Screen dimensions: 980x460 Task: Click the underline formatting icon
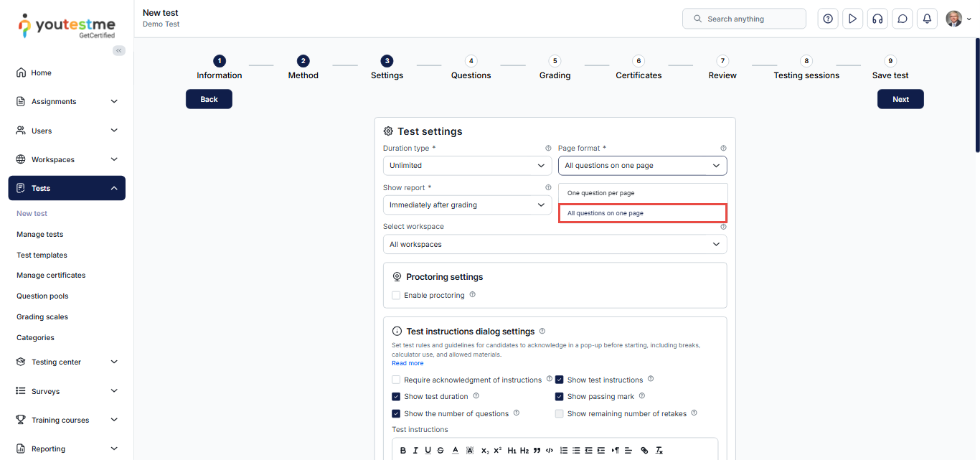[428, 451]
